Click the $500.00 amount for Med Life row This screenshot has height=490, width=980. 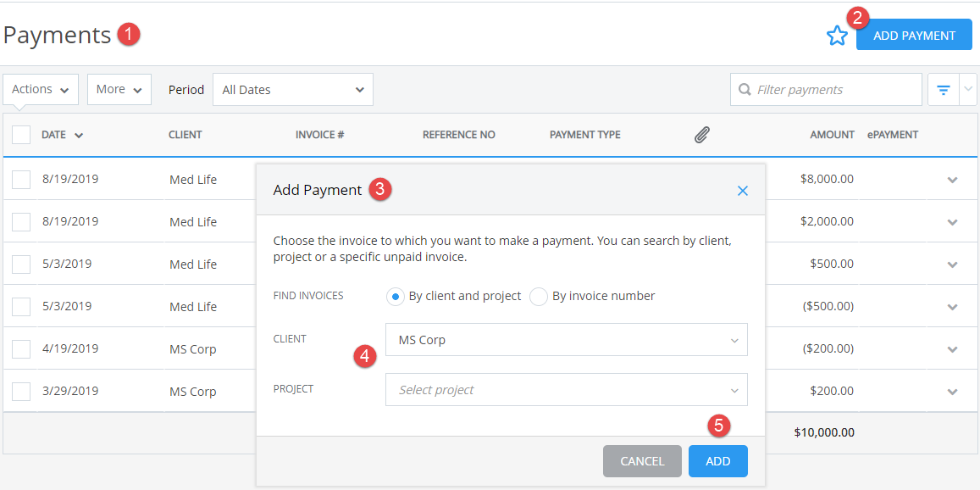pyautogui.click(x=831, y=264)
